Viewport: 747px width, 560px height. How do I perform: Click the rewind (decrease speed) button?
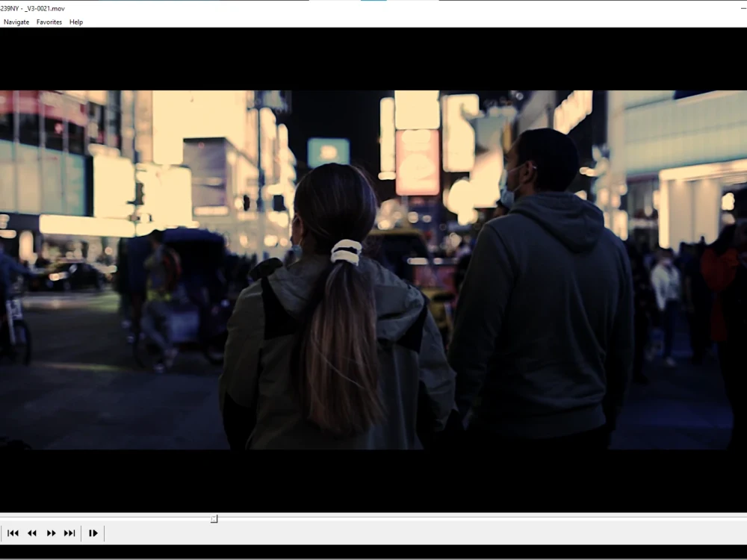(32, 533)
